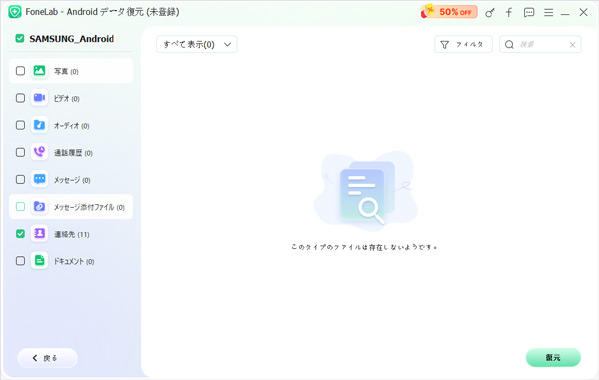Select the 通話履歴 (0) category label

click(x=73, y=153)
